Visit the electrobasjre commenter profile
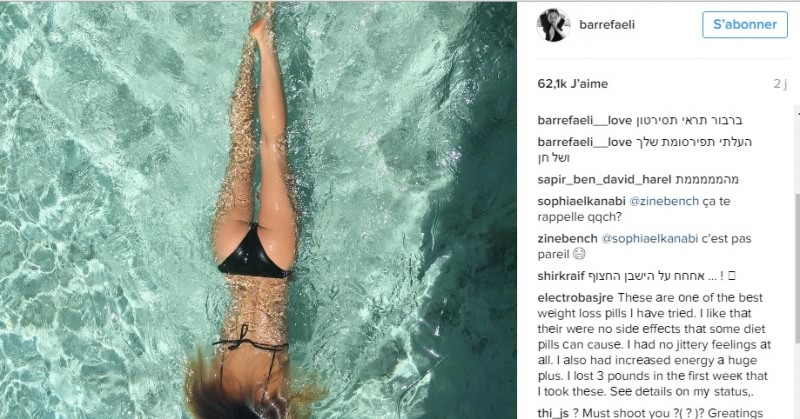This screenshot has width=800, height=419. pyautogui.click(x=576, y=298)
